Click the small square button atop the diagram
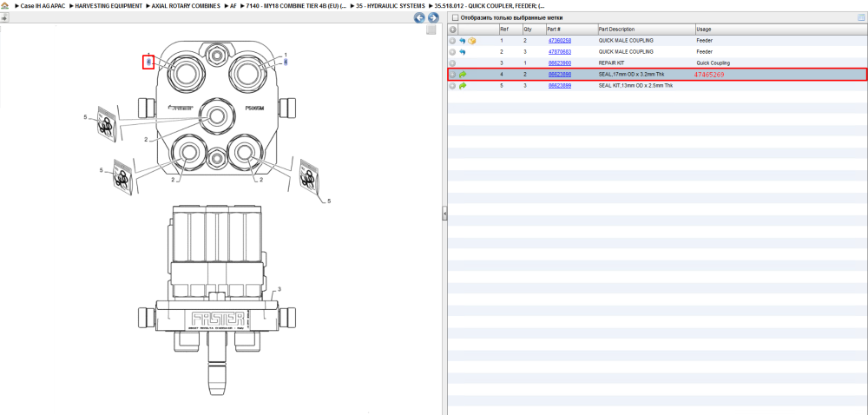 [431, 30]
